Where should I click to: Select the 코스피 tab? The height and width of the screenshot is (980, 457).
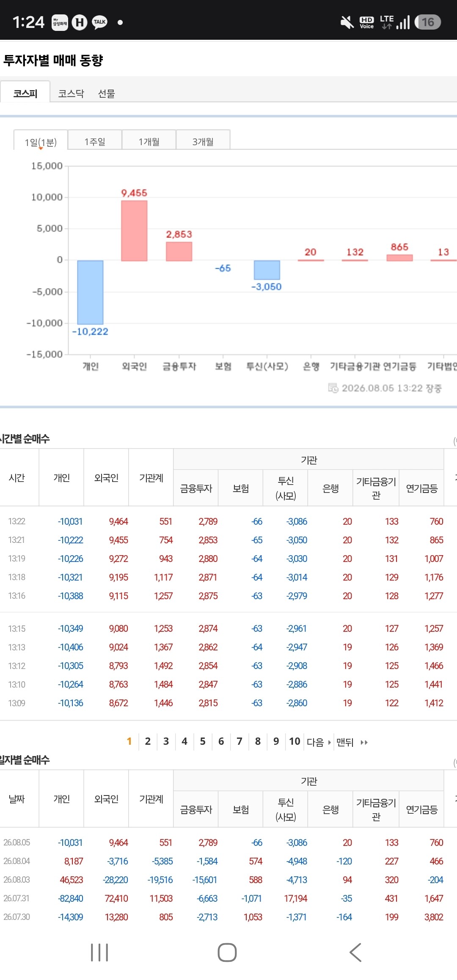coord(25,94)
